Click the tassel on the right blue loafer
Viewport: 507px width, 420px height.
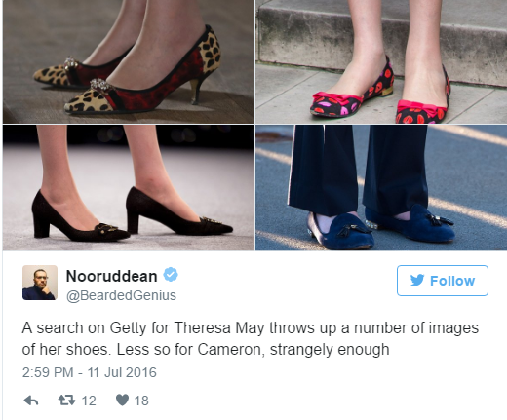[440, 219]
